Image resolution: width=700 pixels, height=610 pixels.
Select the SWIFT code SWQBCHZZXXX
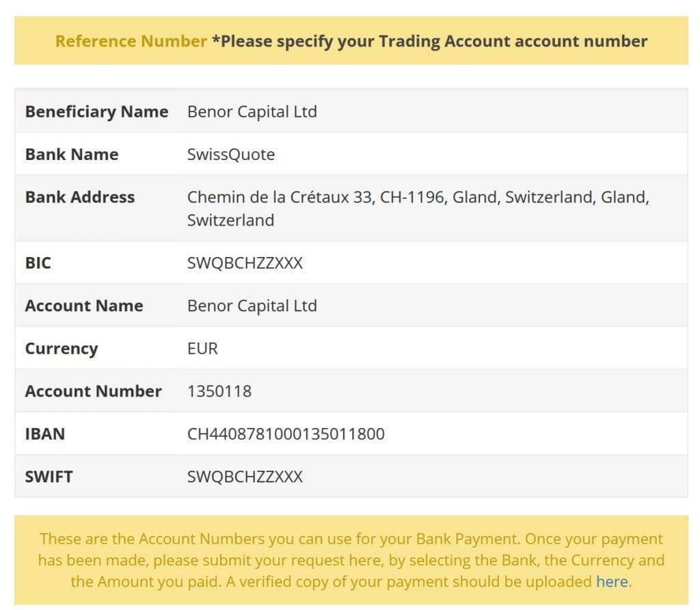coord(245,477)
